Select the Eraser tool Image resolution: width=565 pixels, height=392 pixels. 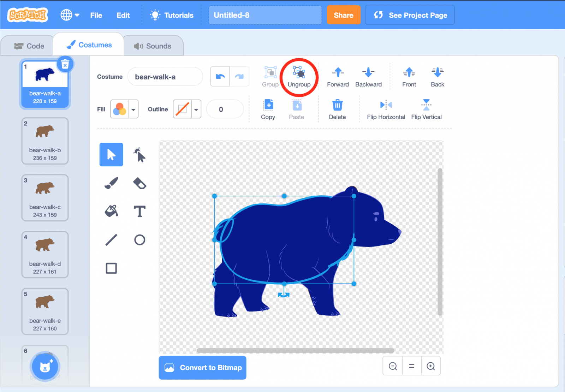139,183
